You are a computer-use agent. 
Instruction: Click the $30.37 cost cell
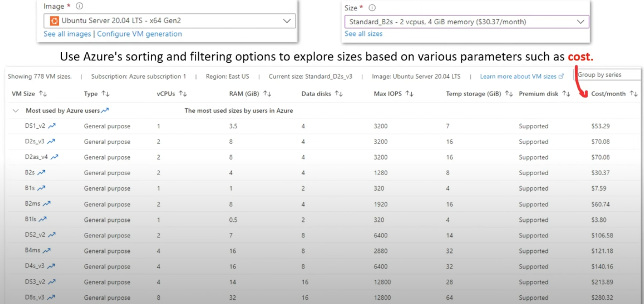pos(600,173)
